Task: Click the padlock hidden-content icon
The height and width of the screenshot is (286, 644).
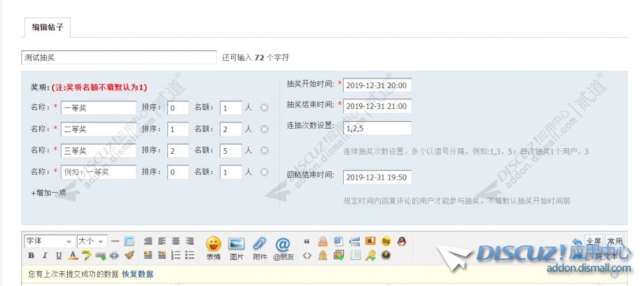Action: coord(323,256)
